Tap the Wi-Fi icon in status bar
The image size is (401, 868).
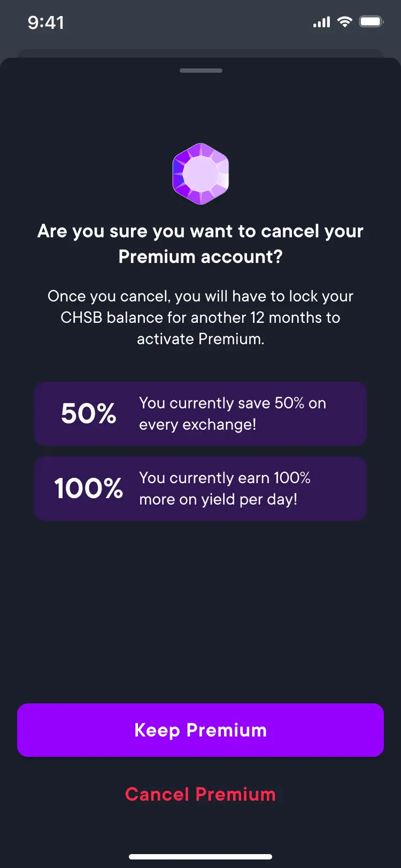344,22
